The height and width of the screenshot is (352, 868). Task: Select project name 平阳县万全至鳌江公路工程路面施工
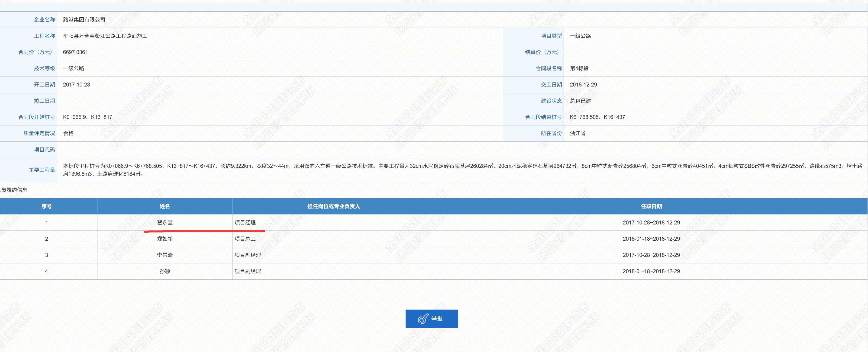tap(105, 36)
